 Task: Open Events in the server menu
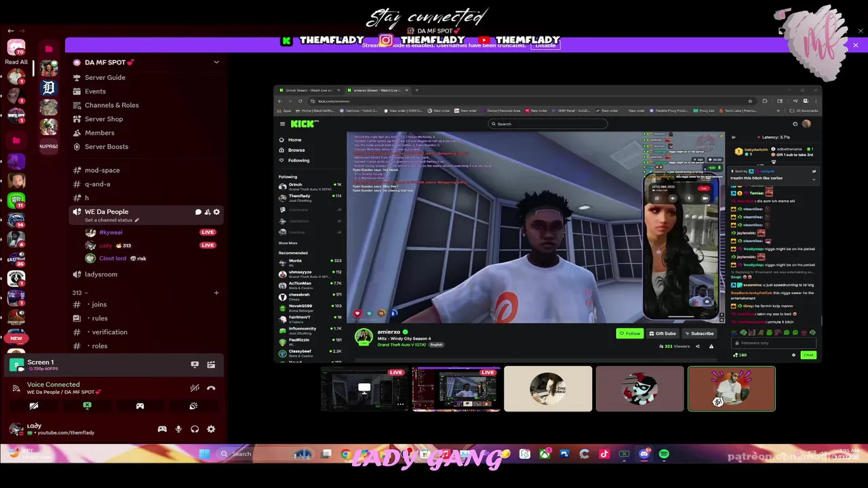[95, 91]
